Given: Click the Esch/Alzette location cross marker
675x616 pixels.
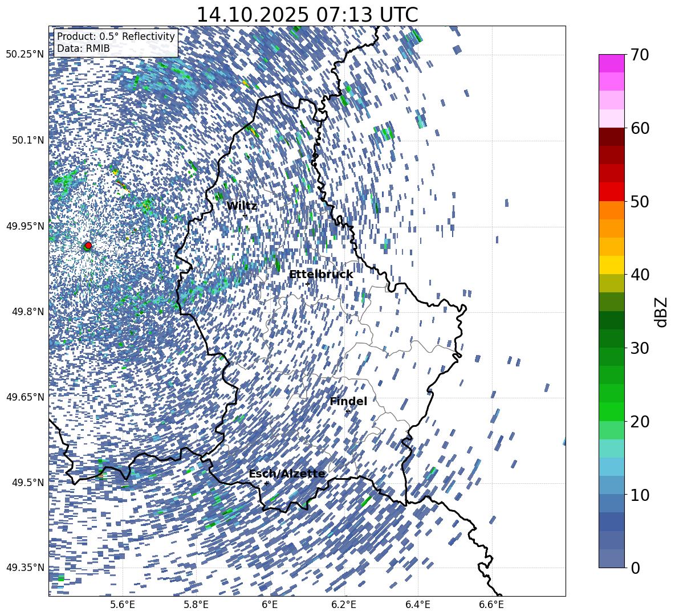Looking at the screenshot, I should coord(266,483).
